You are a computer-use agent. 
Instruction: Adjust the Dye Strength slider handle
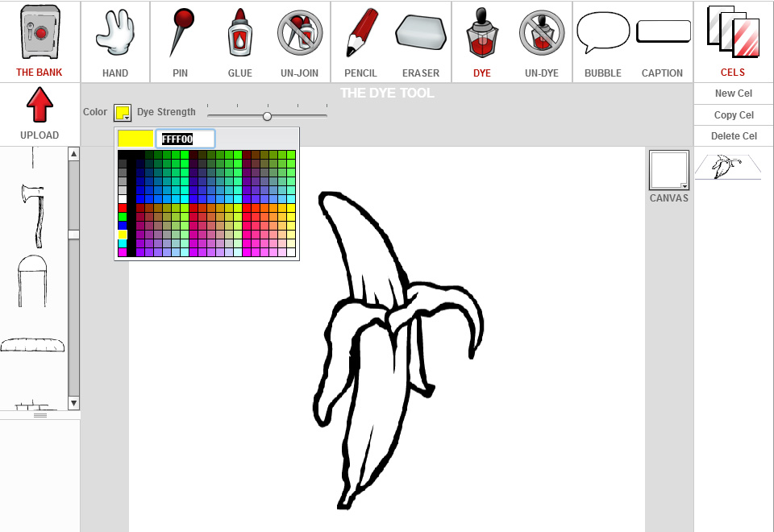[x=267, y=116]
